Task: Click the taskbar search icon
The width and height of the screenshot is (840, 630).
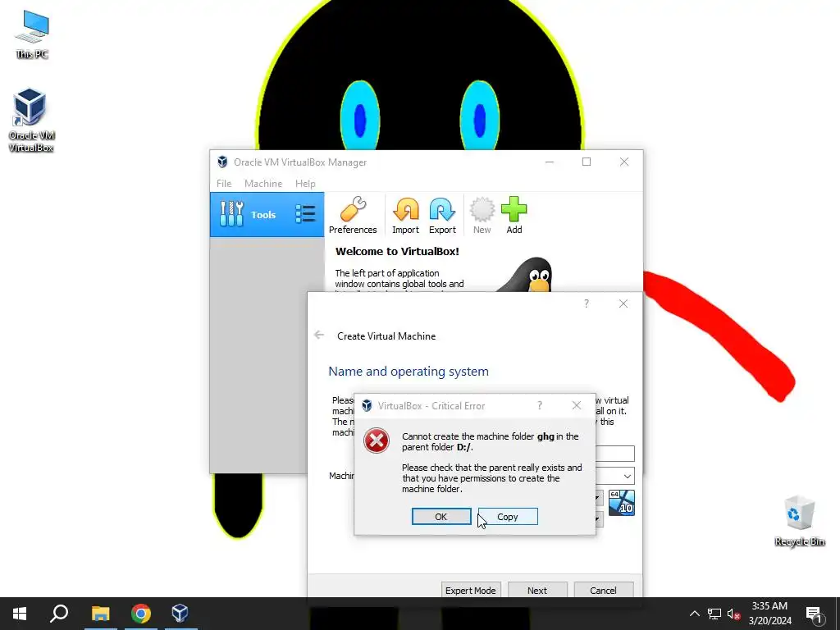Action: click(x=59, y=614)
